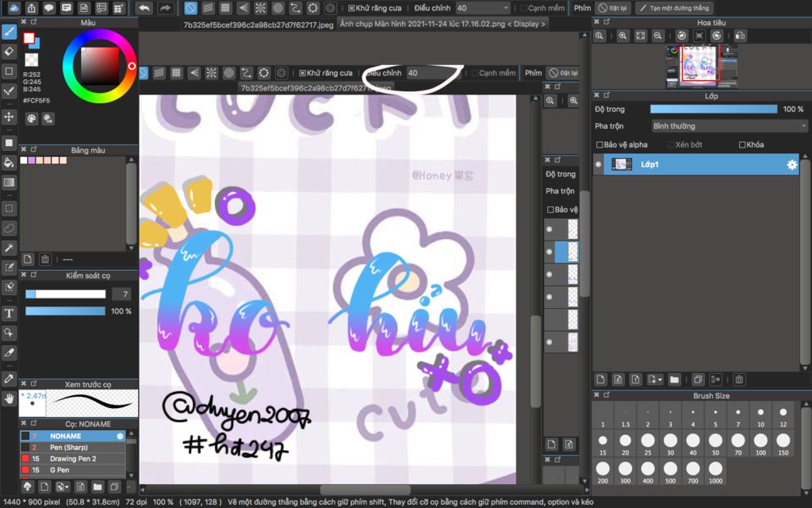This screenshot has width=812, height=508.
Task: Adjust layer Độ trong opacity slider
Action: click(714, 109)
